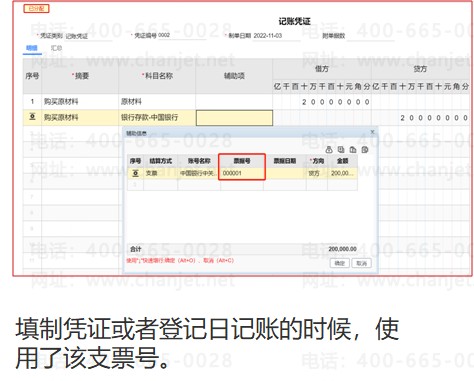Screen dimensions: 474x381
Task: Click the 科目名称 column header
Action: click(157, 76)
